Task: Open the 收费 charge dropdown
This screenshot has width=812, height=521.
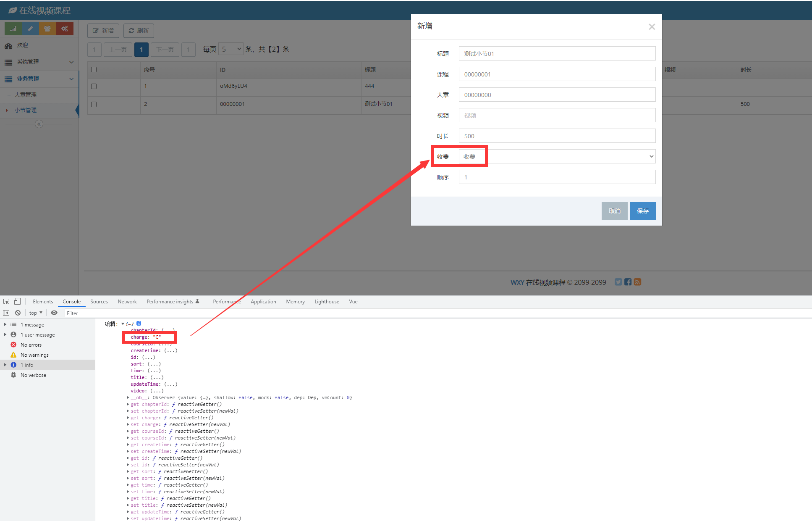Action: coord(557,156)
